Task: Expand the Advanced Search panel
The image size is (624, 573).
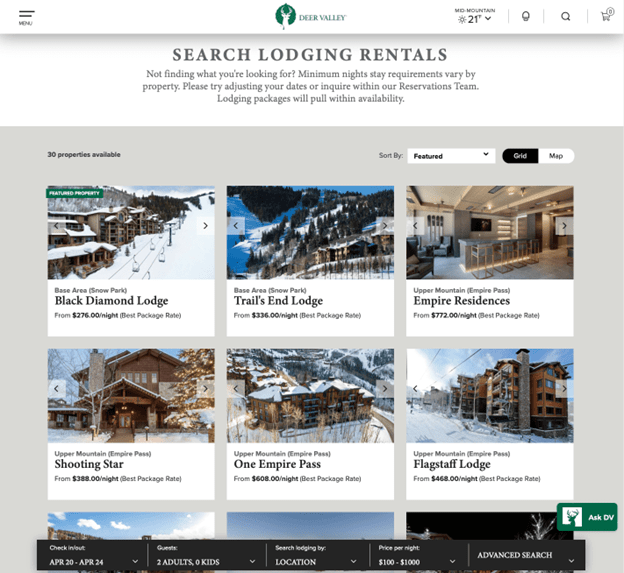Action: [x=526, y=555]
